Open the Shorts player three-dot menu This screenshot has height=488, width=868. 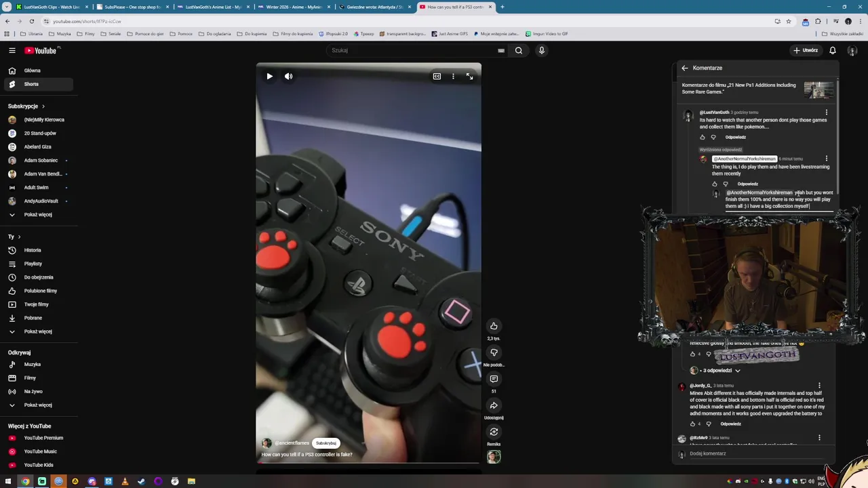pyautogui.click(x=453, y=76)
